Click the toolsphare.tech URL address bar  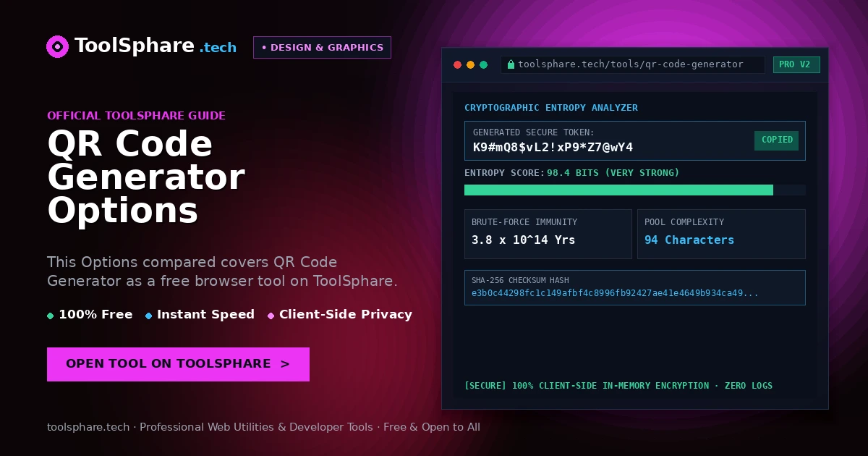click(632, 64)
